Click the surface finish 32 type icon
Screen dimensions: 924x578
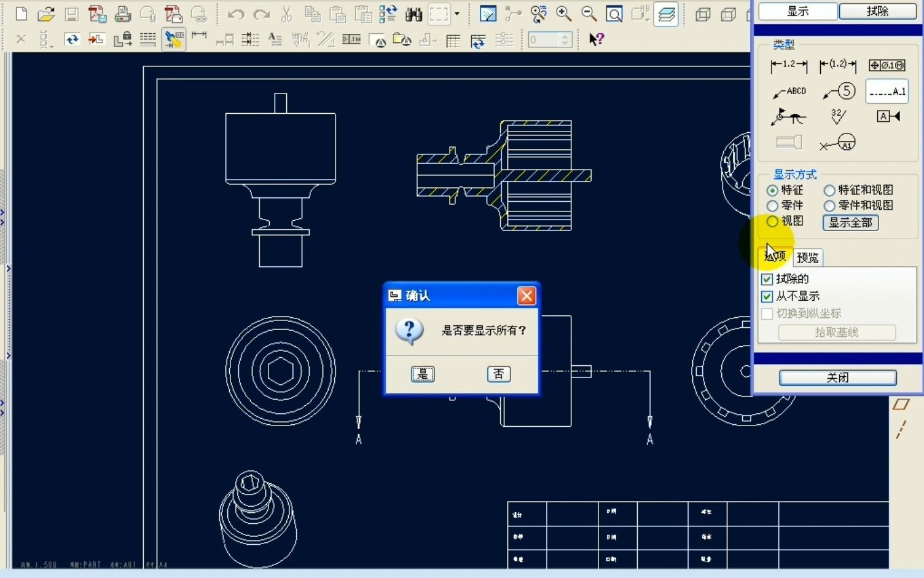pyautogui.click(x=838, y=116)
